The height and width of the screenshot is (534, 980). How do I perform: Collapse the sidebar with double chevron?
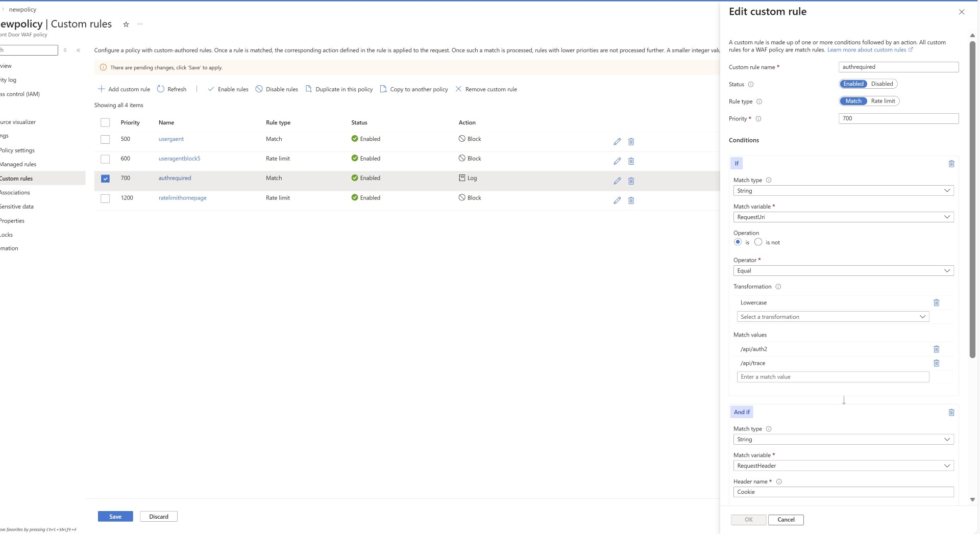(x=78, y=50)
